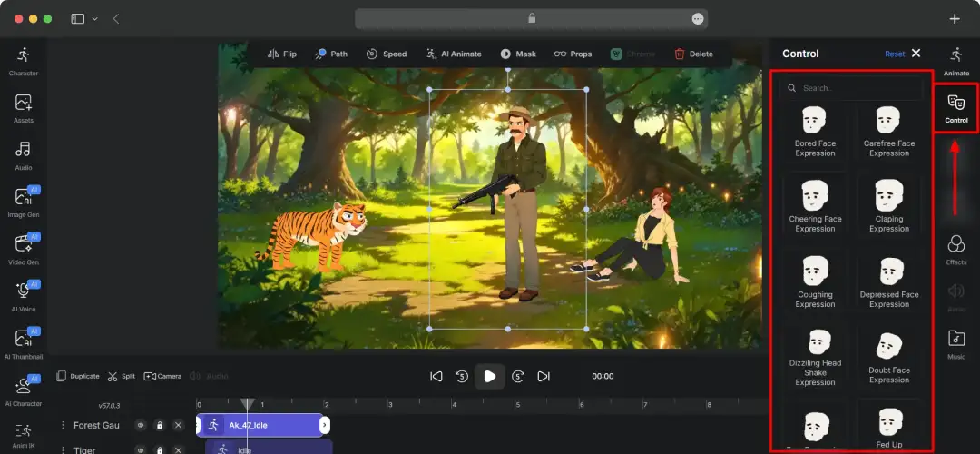Open the AI Image Gen tool
This screenshot has height=454, width=980.
(x=23, y=202)
